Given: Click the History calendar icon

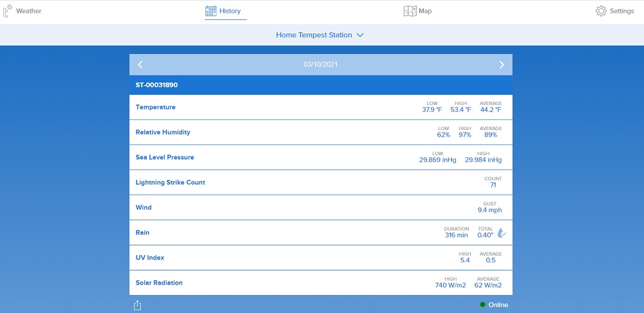Looking at the screenshot, I should (x=211, y=11).
